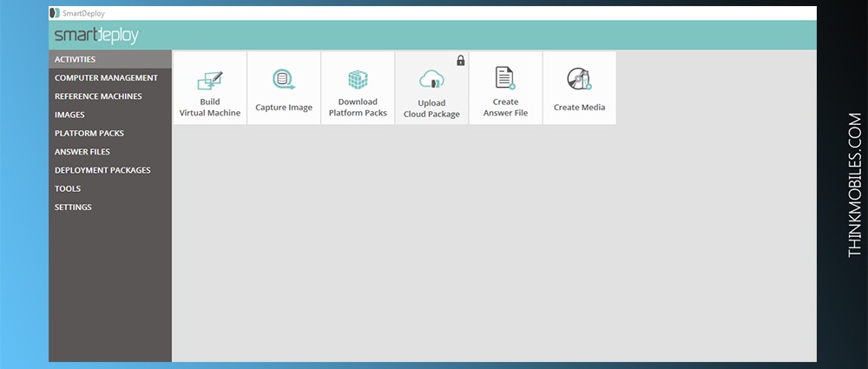This screenshot has height=369, width=868.
Task: Switch to PLATFORM PACKS
Action: tap(110, 133)
